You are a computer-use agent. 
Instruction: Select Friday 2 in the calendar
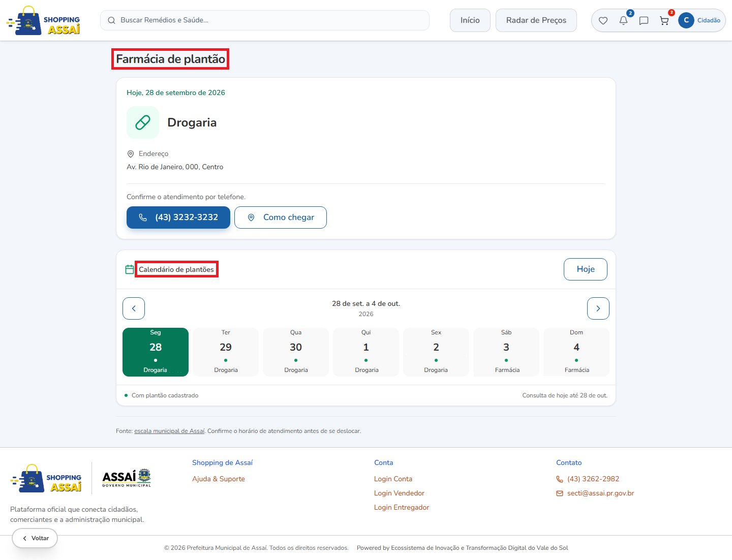[436, 352]
